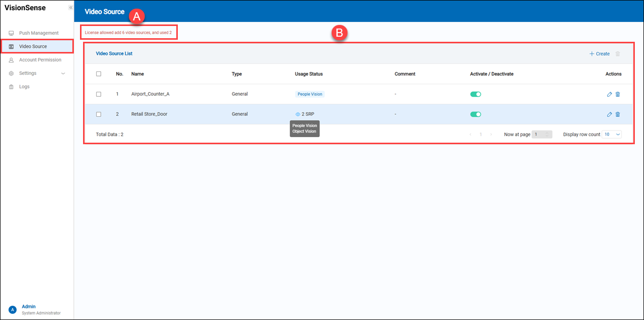Viewport: 644px width, 320px height.
Task: Edit Airport_Counter_A with pencil icon
Action: 609,94
